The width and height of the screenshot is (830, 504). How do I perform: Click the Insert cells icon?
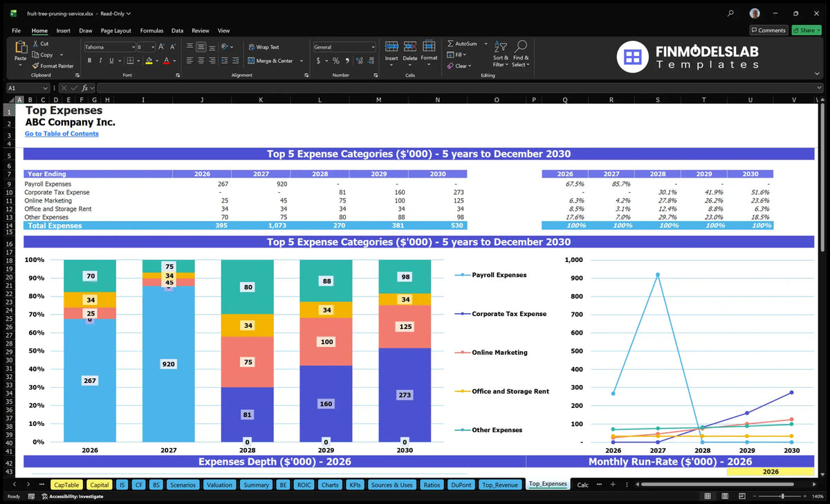coord(391,47)
